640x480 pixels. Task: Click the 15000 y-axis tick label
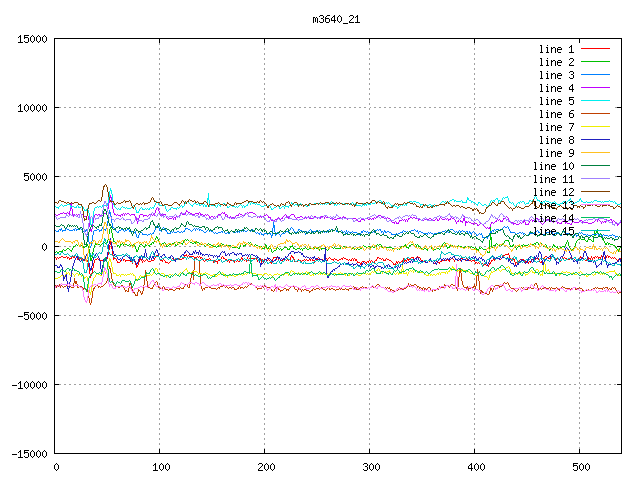(31, 39)
